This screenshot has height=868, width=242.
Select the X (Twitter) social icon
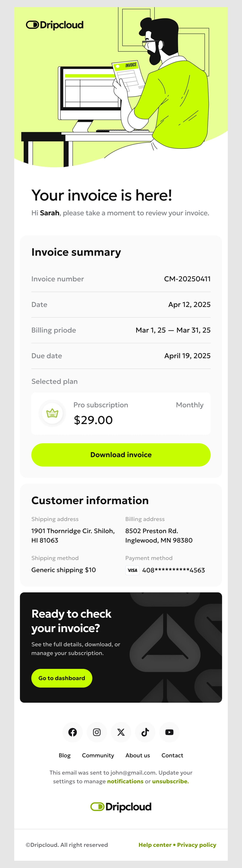pyautogui.click(x=121, y=732)
